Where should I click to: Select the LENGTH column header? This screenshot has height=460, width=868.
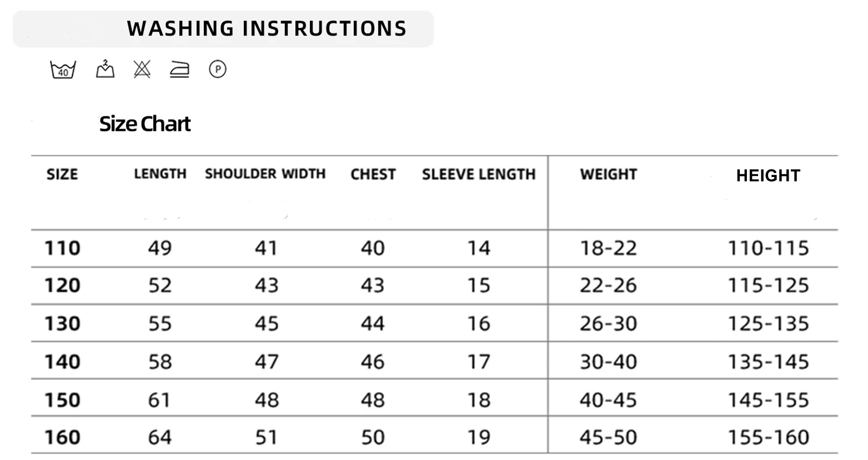point(160,174)
